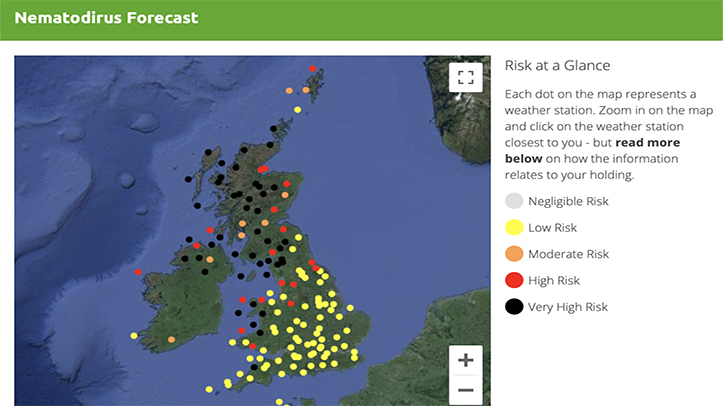Click the "Risk at a Glance" heading
723x406 pixels.
coord(557,65)
